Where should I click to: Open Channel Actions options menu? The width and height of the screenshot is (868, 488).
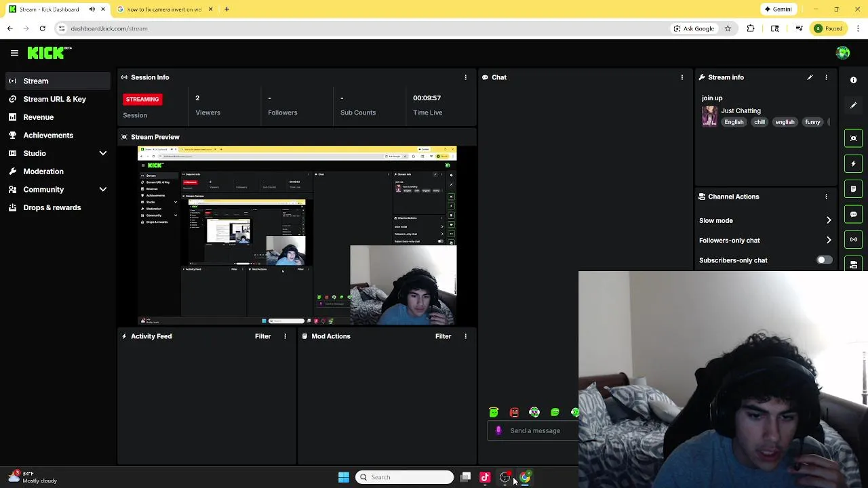tap(826, 197)
